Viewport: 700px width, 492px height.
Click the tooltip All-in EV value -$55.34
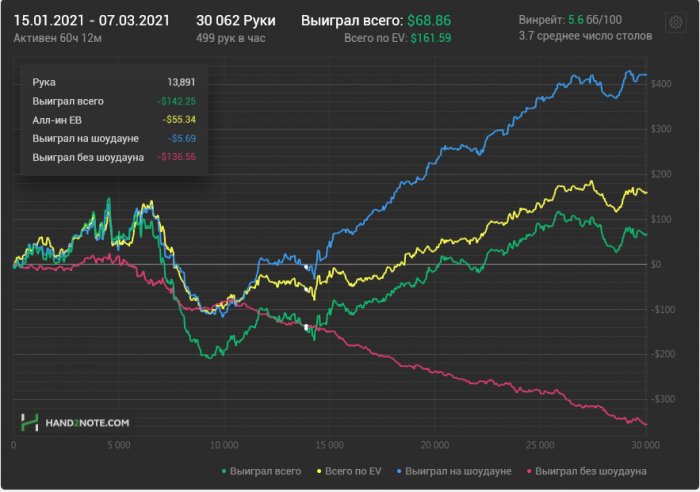[179, 120]
